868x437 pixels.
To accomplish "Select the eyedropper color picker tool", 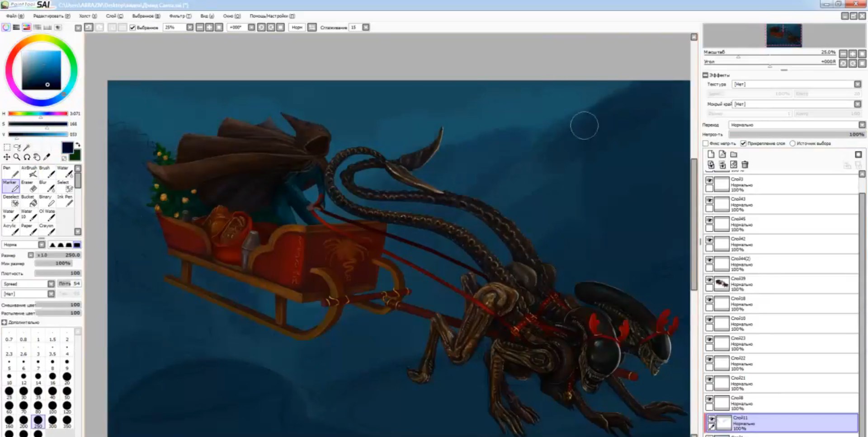I will [x=47, y=157].
